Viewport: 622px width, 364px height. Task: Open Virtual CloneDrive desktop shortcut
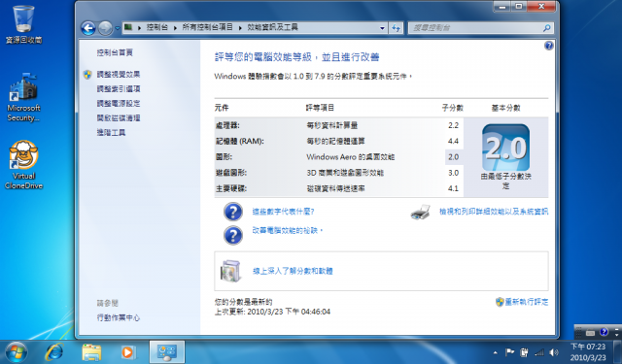[23, 165]
